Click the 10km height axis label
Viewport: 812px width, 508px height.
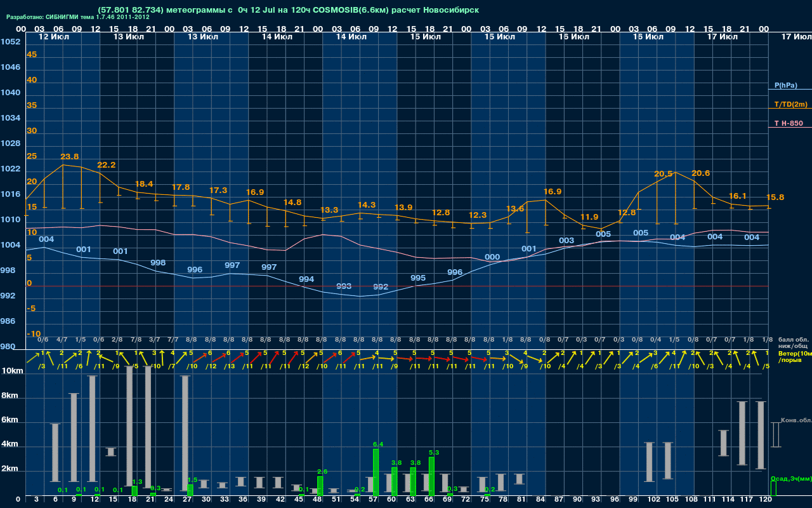pos(13,371)
